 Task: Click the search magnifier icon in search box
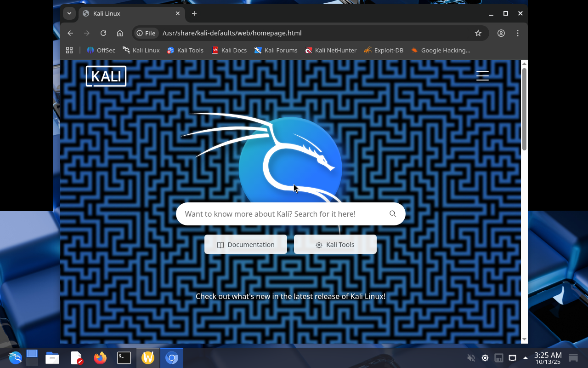[393, 214]
